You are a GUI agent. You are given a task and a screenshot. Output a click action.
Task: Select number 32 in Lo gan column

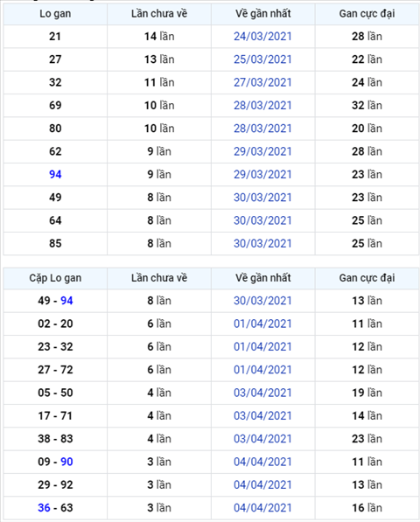[x=55, y=82]
